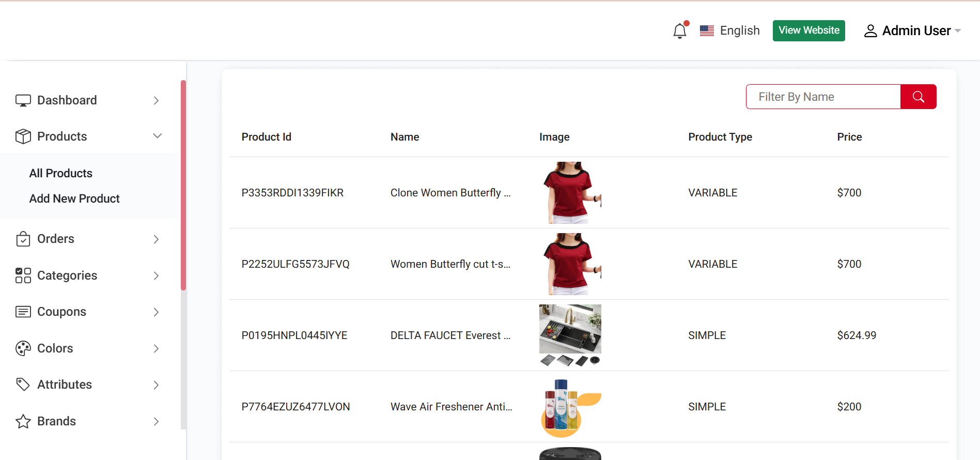
Task: Click the Colors palette icon
Action: pos(23,348)
